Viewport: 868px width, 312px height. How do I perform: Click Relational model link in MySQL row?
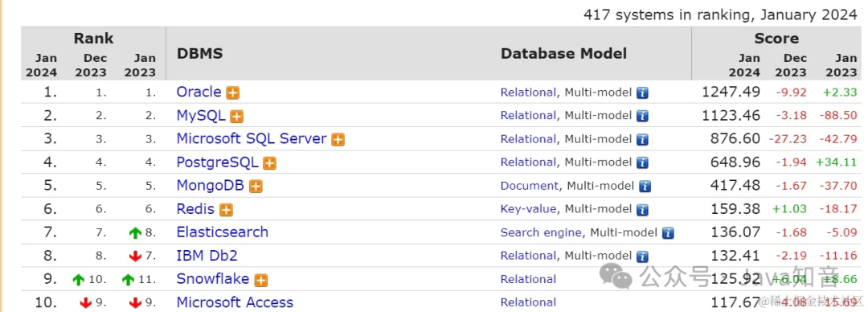click(528, 116)
